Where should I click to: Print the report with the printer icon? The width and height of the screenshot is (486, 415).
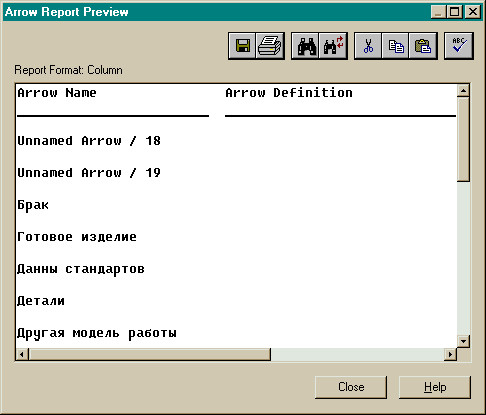tap(270, 46)
